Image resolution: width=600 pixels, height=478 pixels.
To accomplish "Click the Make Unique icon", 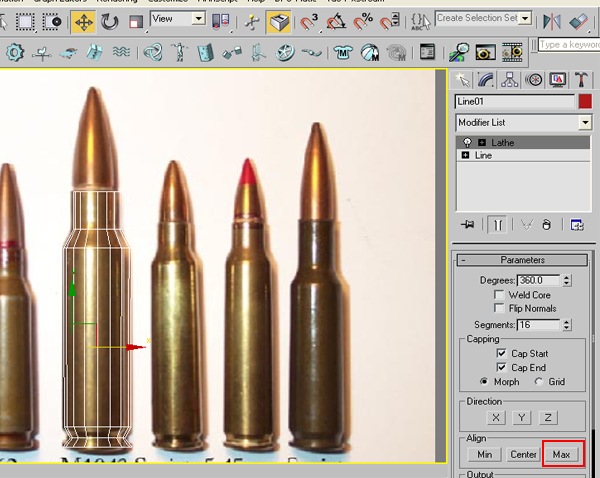I will 527,225.
